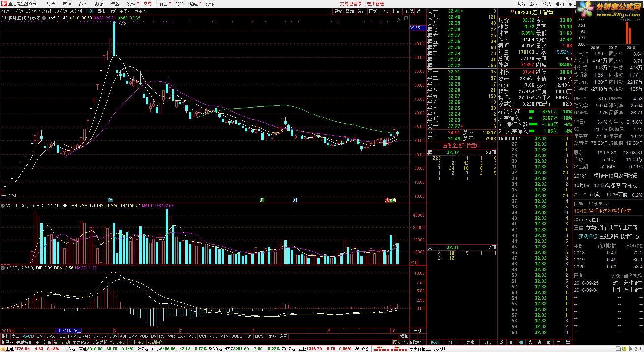Switch to the 队列 queue tab

pyautogui.click(x=435, y=342)
